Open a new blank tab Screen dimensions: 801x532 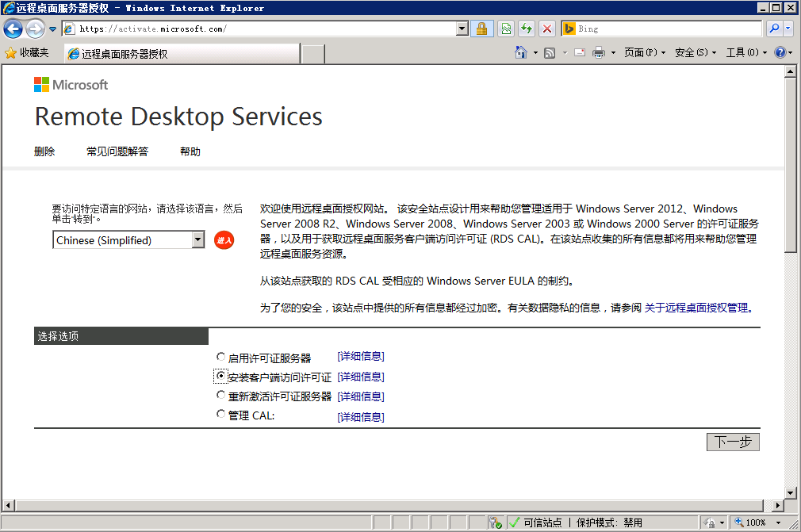tap(312, 54)
